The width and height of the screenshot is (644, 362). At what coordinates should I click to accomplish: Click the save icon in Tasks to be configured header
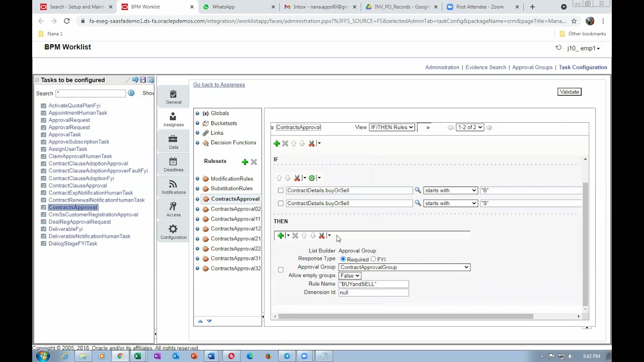point(143,80)
